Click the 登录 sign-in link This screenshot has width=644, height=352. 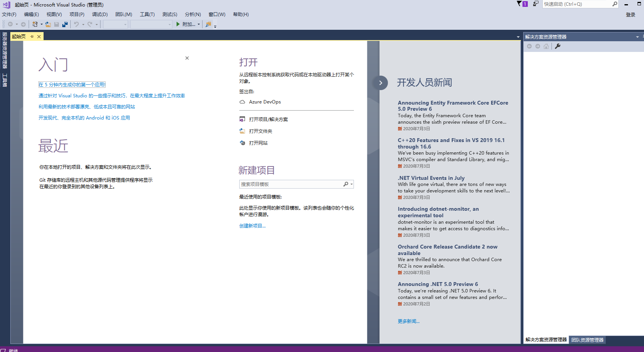(x=631, y=15)
